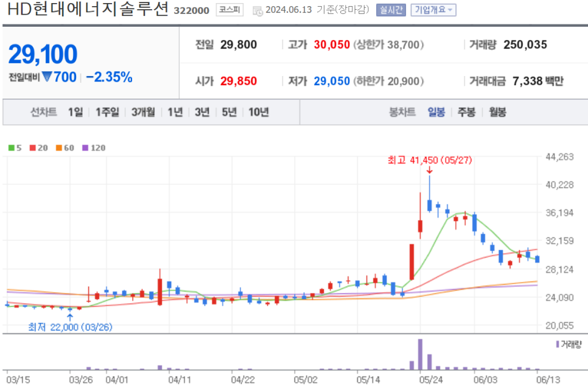Click the purple 거래량 legend marker

558,344
